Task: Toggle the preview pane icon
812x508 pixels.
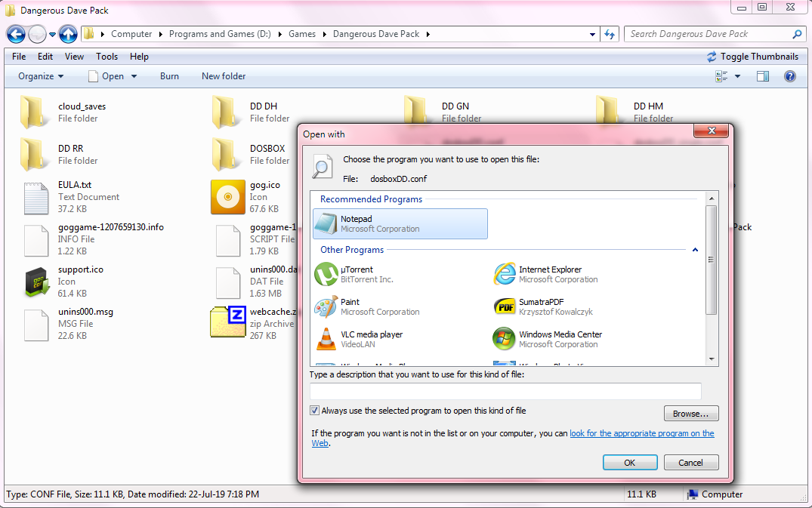Action: (763, 76)
